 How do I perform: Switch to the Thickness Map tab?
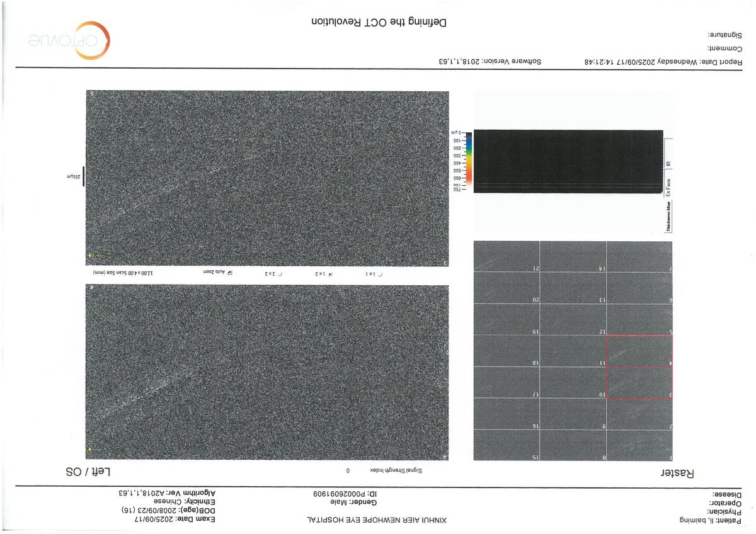tap(668, 216)
